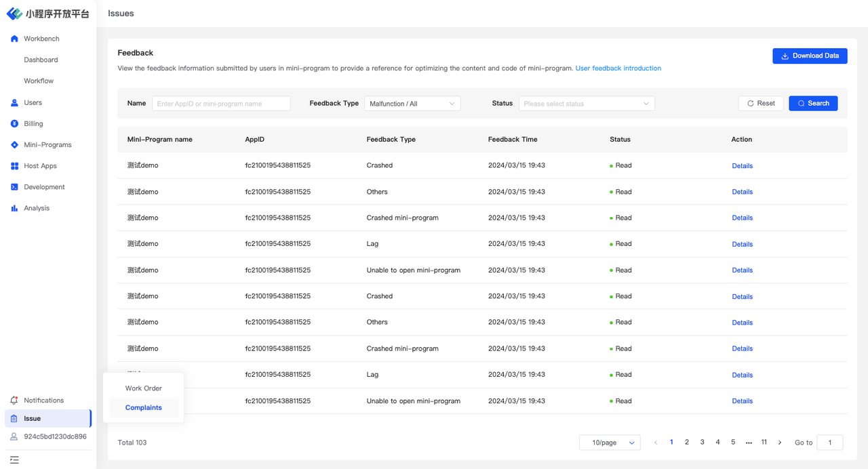Select Work Order in the popup menu
This screenshot has width=868, height=469.
tap(143, 388)
